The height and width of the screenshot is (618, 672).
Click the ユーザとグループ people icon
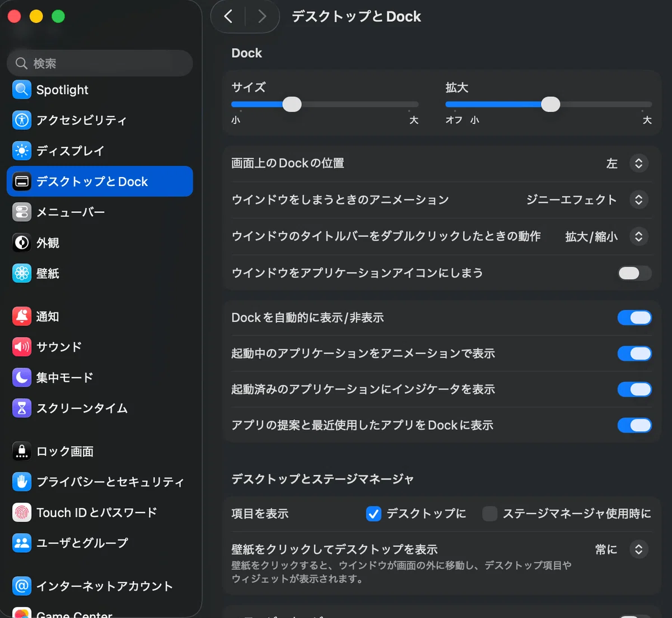22,543
